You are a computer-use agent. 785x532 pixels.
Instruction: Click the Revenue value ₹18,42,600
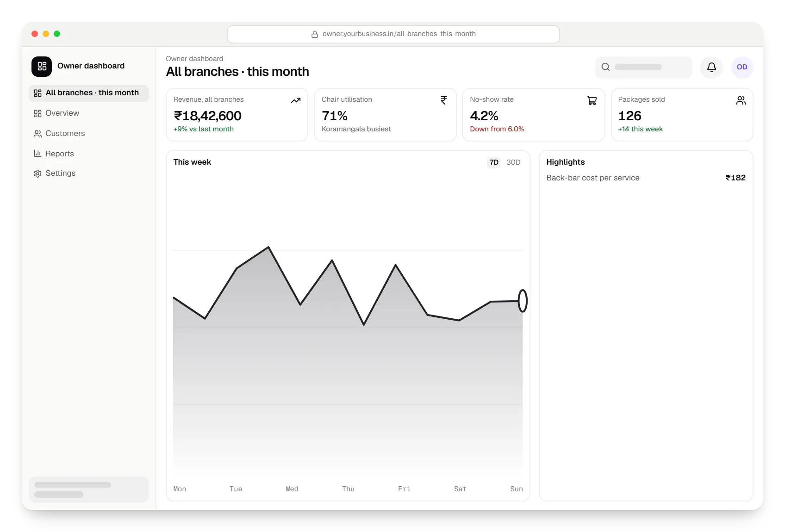(207, 116)
